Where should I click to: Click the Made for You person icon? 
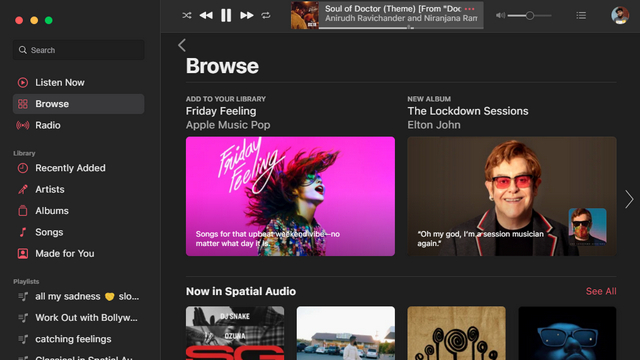[x=23, y=253]
